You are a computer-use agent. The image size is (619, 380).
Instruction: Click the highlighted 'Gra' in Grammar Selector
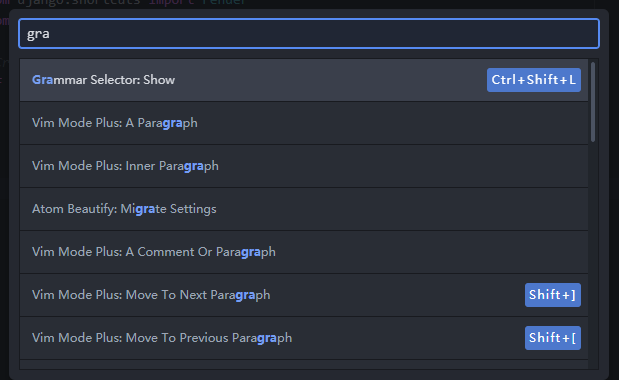43,80
